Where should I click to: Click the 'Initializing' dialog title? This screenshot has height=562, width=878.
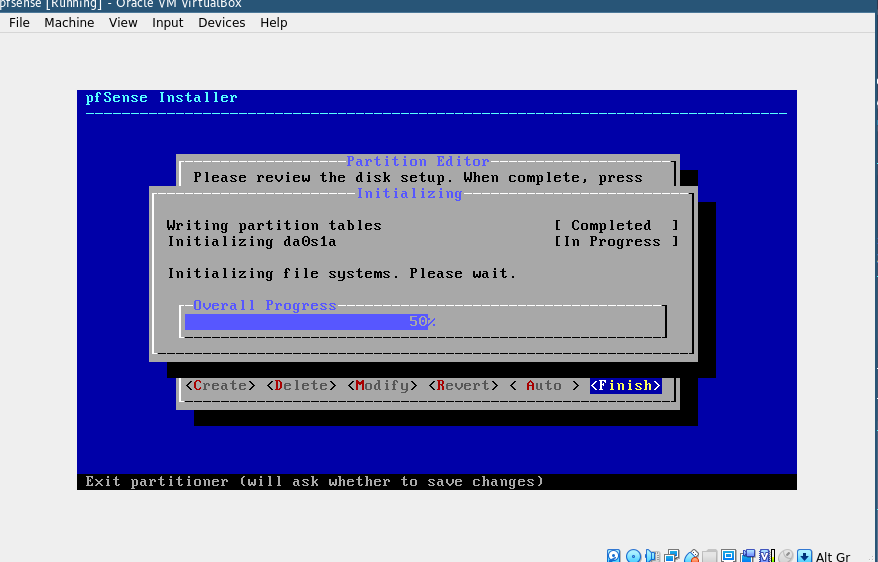(410, 194)
